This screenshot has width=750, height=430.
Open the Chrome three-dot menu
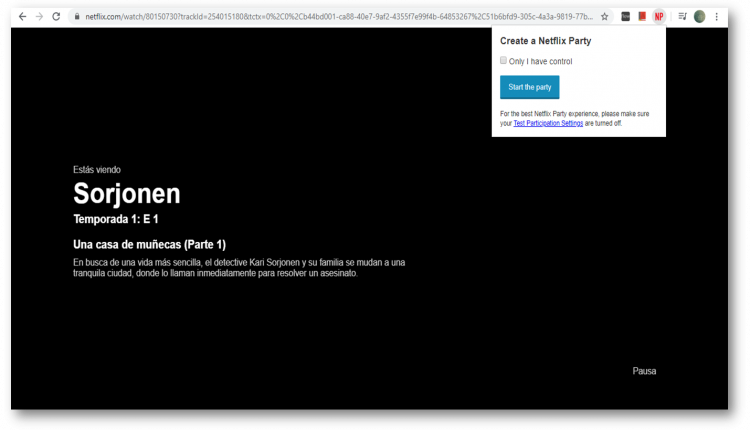click(x=716, y=17)
